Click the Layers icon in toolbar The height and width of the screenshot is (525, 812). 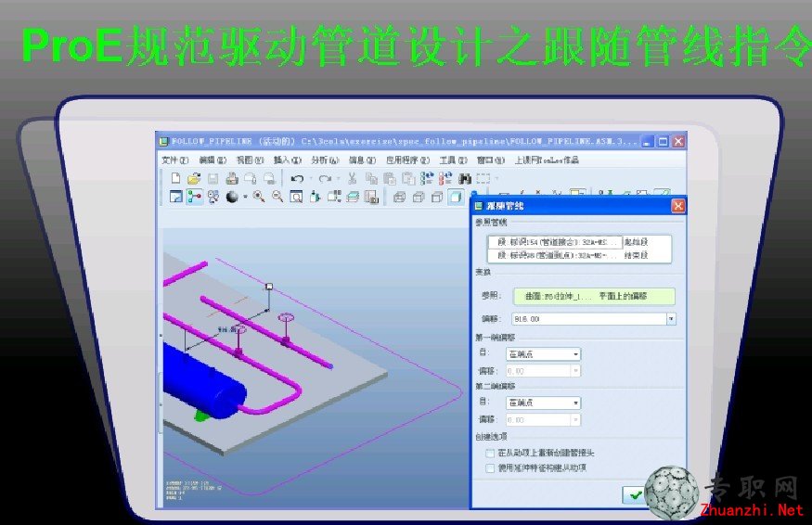click(353, 197)
